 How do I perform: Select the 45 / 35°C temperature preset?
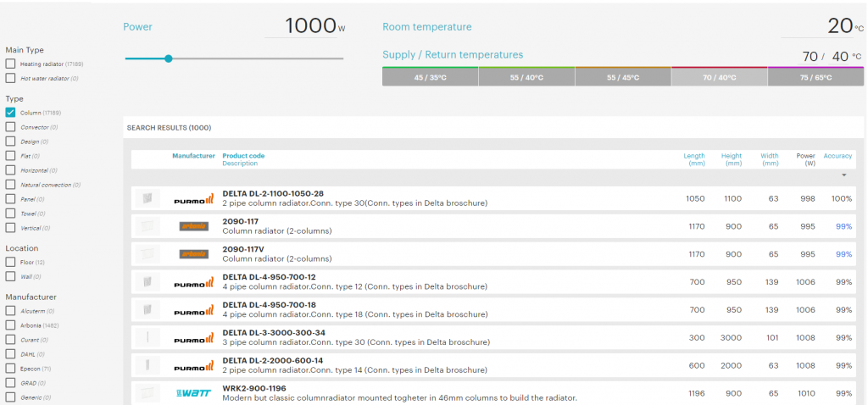430,77
